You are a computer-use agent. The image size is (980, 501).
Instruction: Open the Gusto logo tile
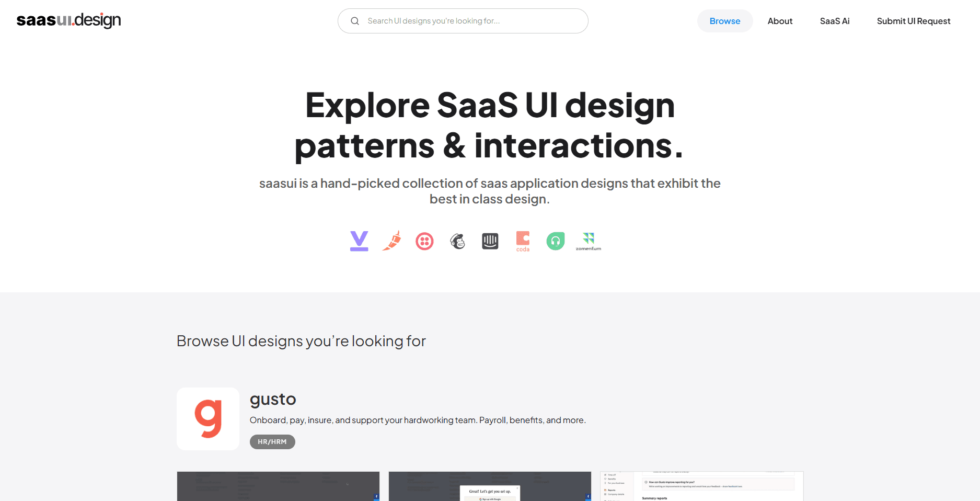(208, 419)
